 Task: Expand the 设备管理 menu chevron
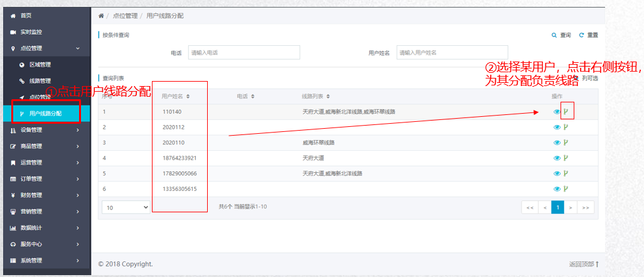pos(78,130)
